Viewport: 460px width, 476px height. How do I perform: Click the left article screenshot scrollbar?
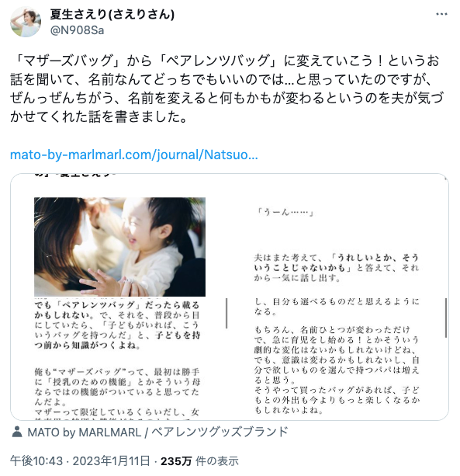coord(227,313)
